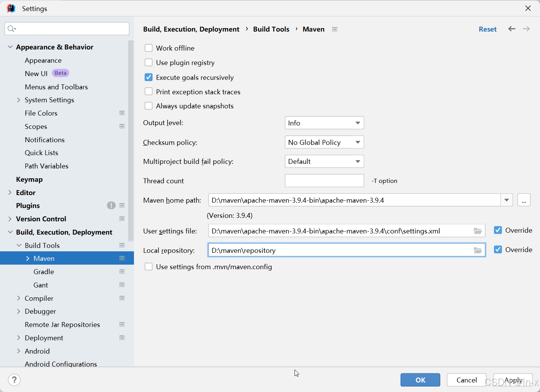
Task: Click the OK button
Action: pyautogui.click(x=420, y=380)
